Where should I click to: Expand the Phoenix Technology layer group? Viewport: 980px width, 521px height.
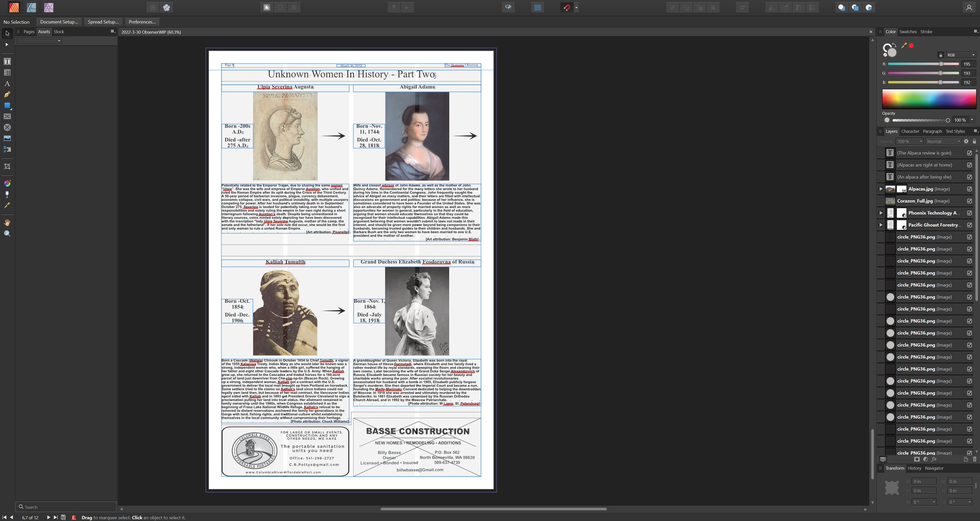(881, 213)
